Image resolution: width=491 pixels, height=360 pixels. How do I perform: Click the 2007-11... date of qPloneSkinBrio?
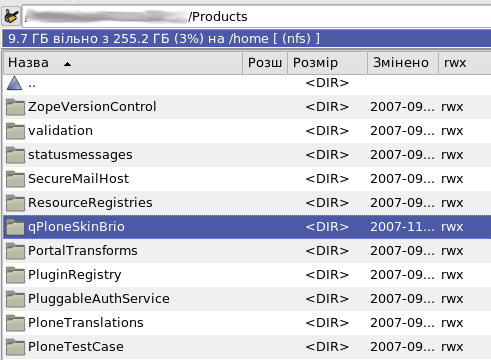[x=403, y=227]
